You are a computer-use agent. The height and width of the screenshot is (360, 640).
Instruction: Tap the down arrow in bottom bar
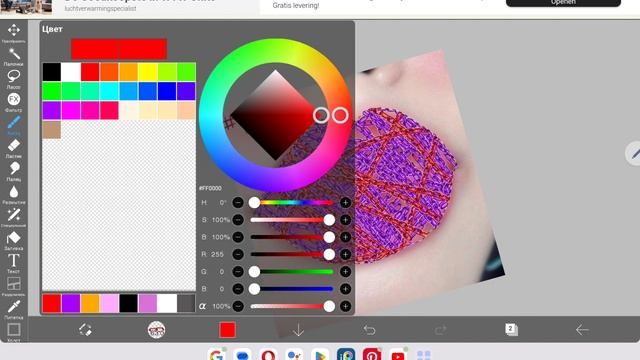pyautogui.click(x=298, y=330)
